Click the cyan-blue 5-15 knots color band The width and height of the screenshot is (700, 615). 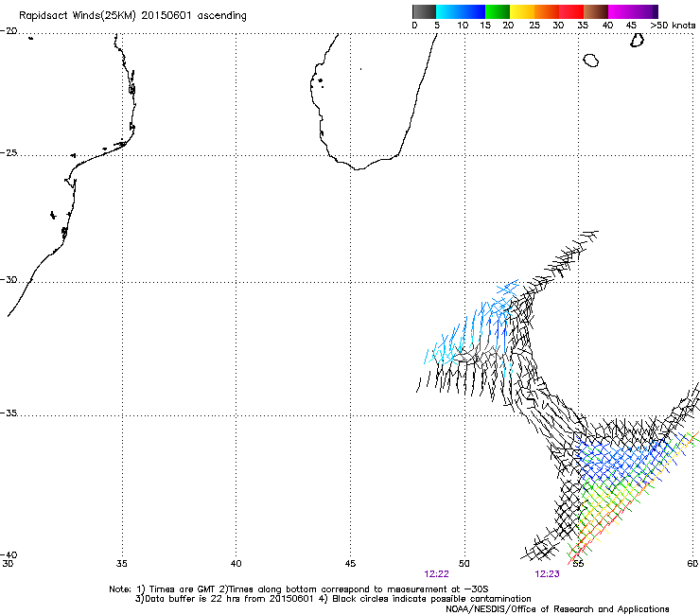[x=461, y=11]
